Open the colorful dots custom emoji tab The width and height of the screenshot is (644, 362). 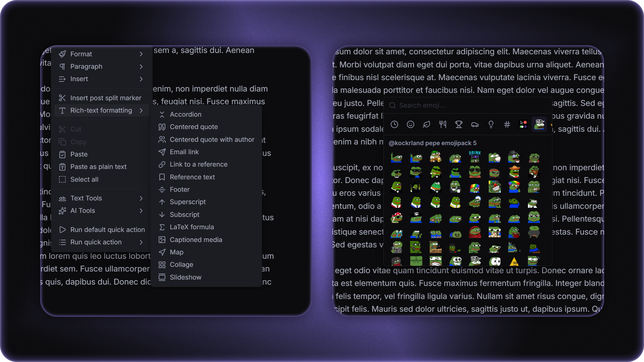[523, 124]
